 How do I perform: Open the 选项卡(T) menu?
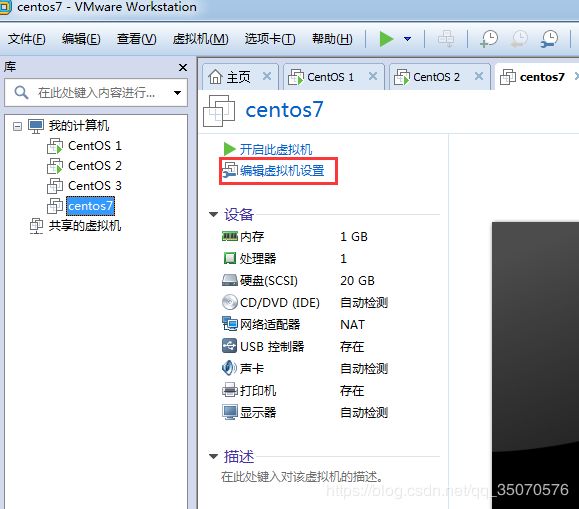(x=270, y=39)
